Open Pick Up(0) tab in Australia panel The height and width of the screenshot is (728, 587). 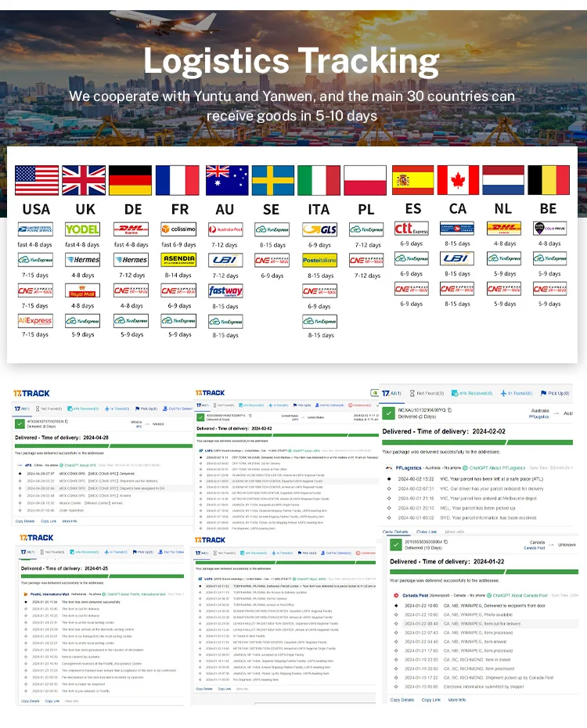coord(555,393)
